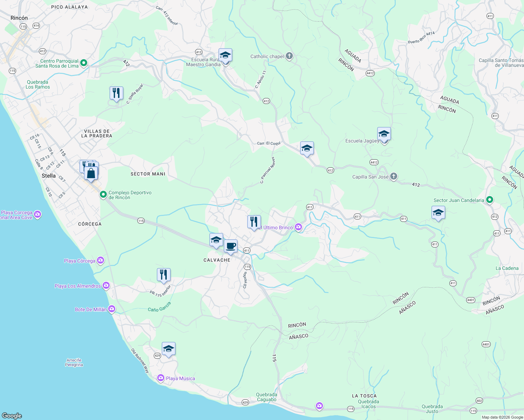Click the school icon near route 429
This screenshot has height=420, width=524.
[x=168, y=349]
